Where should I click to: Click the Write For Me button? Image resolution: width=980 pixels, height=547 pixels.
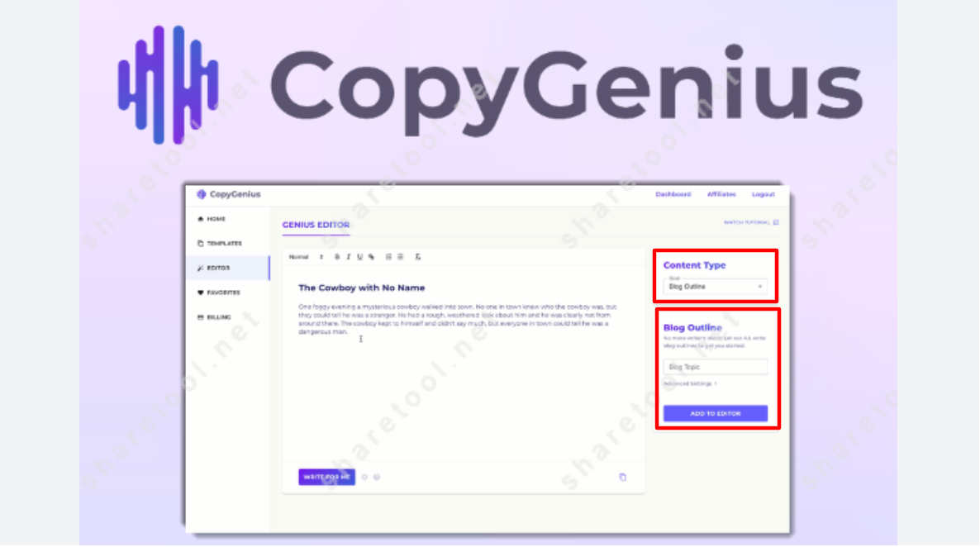pos(327,477)
